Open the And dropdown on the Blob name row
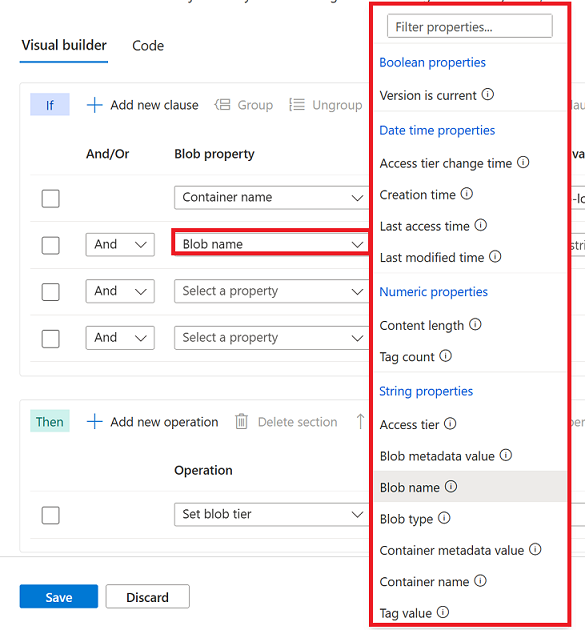The image size is (585, 630). pyautogui.click(x=120, y=245)
